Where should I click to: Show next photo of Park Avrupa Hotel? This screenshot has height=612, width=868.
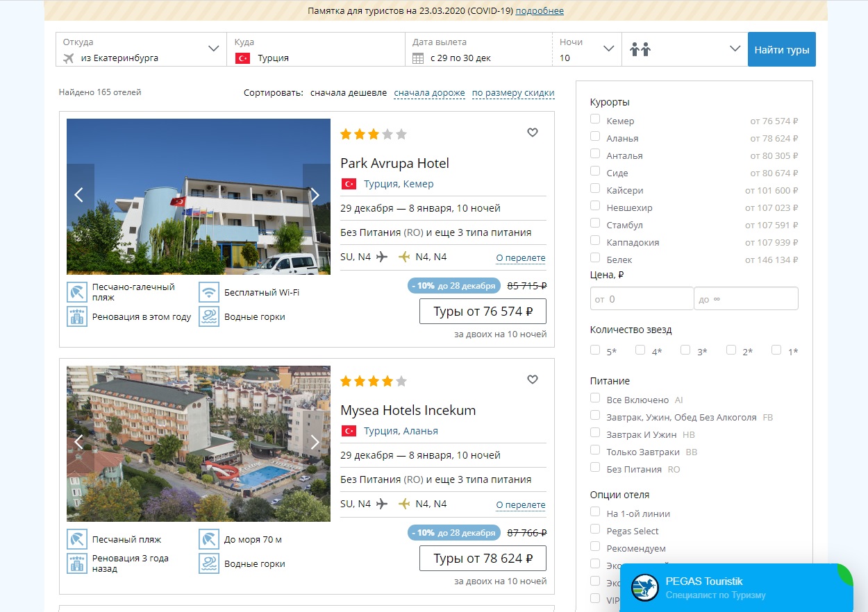[316, 195]
